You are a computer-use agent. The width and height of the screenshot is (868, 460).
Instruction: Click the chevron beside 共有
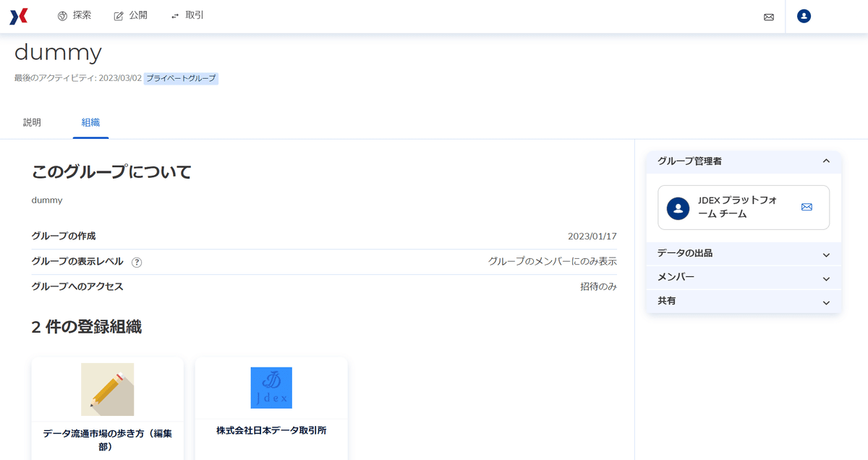point(826,302)
